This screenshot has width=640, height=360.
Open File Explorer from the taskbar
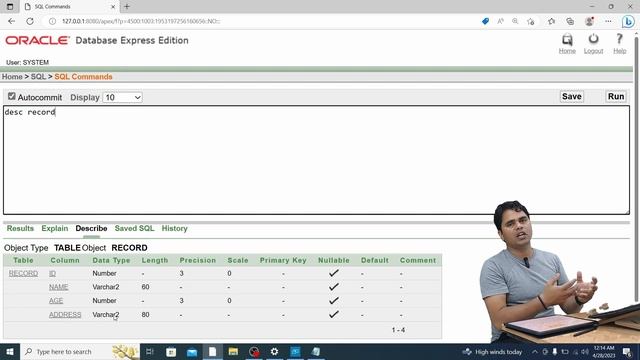[233, 351]
